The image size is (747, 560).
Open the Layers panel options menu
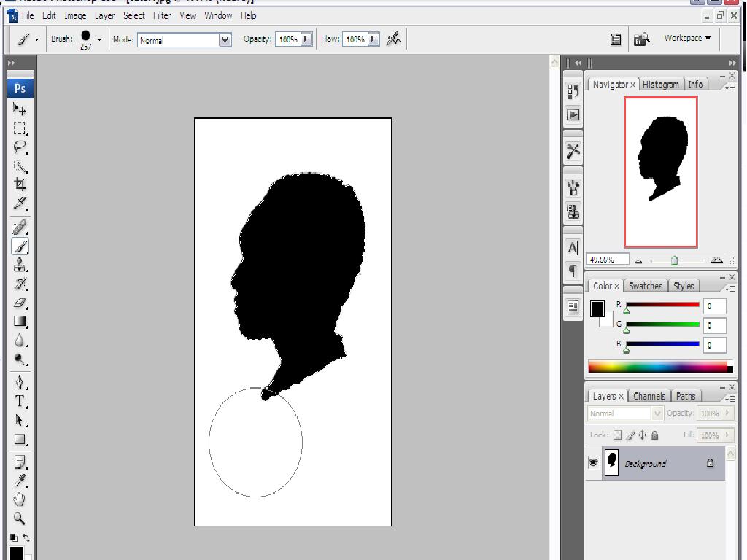coord(729,399)
